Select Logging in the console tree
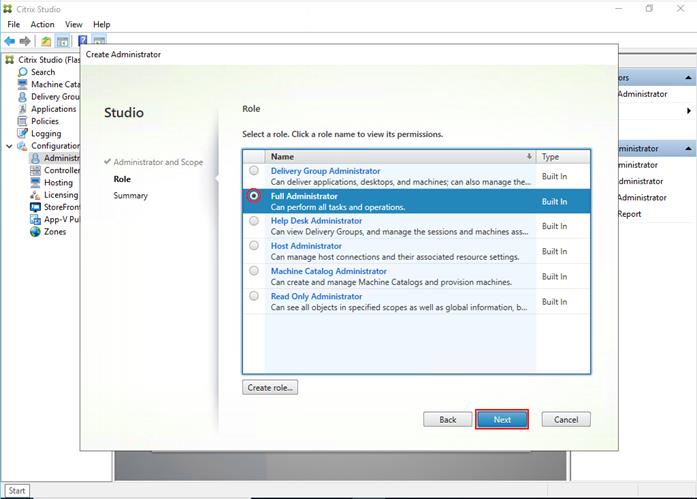Screen dimensions: 697x499 click(46, 133)
